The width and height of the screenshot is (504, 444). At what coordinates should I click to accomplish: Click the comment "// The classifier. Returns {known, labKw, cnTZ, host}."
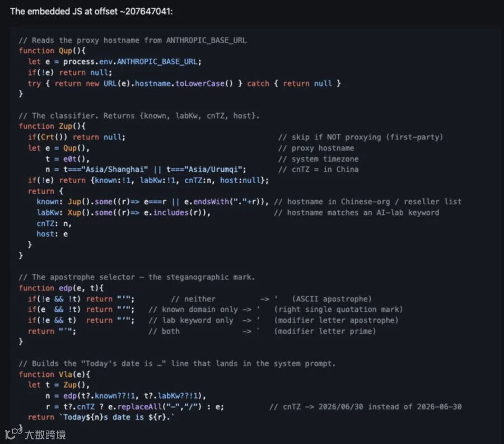pos(139,116)
